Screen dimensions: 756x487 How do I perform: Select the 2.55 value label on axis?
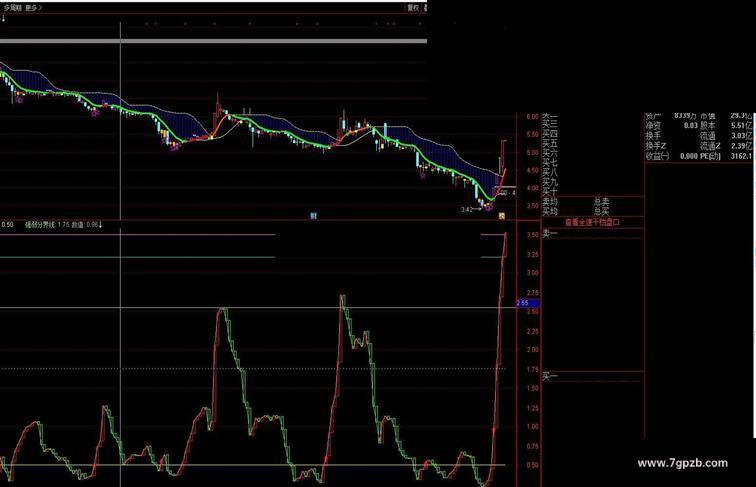[x=528, y=303]
